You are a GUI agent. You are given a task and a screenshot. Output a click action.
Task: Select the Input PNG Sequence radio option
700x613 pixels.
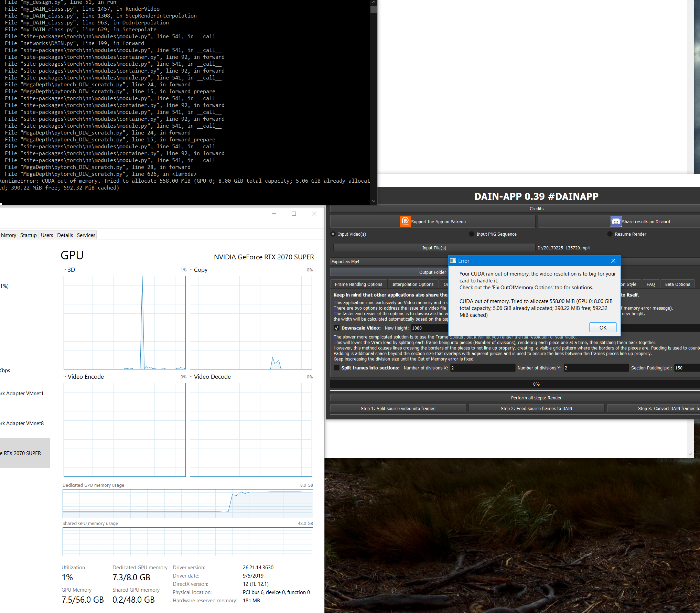click(x=472, y=234)
